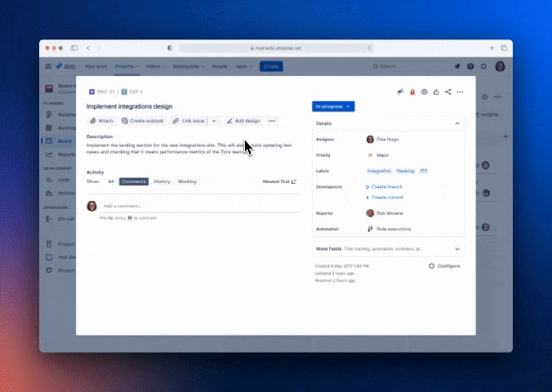Click the Configure gear button
Screen dimensions: 552x392
coord(444,266)
